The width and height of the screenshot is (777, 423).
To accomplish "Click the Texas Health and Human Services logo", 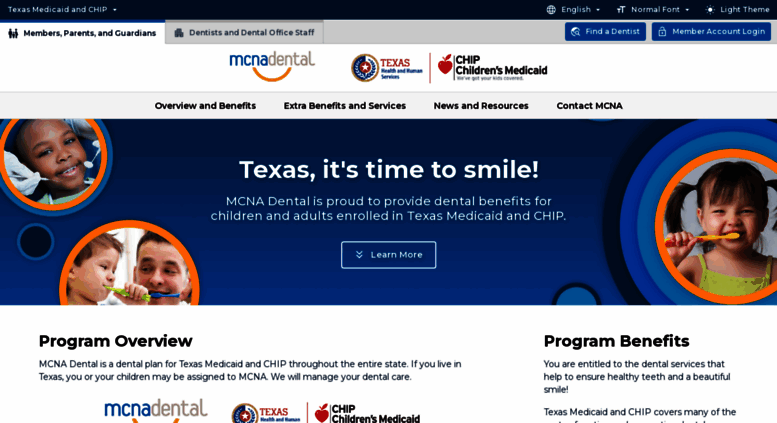I will [x=387, y=68].
